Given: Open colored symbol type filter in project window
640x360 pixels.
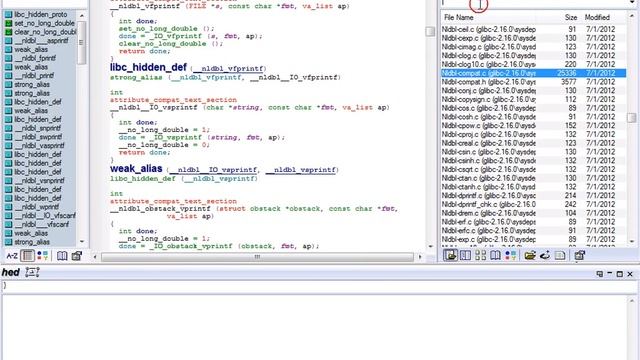Looking at the screenshot, I should pyautogui.click(x=510, y=256).
